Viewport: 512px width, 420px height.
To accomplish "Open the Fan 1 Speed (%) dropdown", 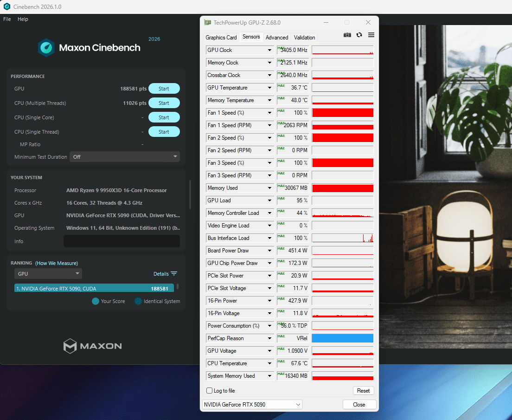I will (x=270, y=113).
